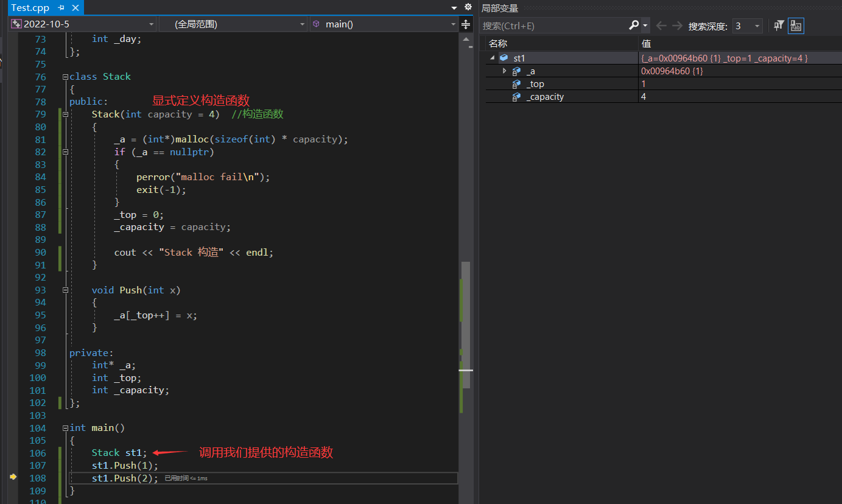Select the _capacity value 4

pyautogui.click(x=643, y=97)
